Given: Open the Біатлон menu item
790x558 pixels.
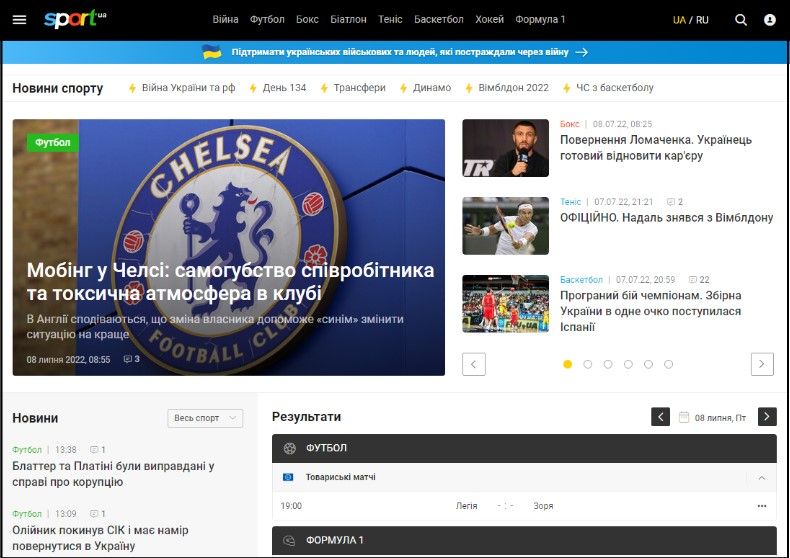Looking at the screenshot, I should point(348,20).
